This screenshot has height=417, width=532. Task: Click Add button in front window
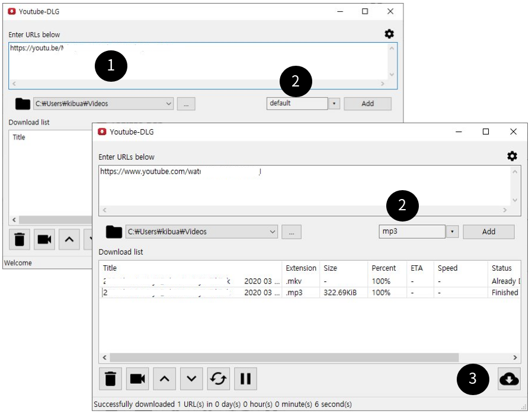pyautogui.click(x=489, y=232)
